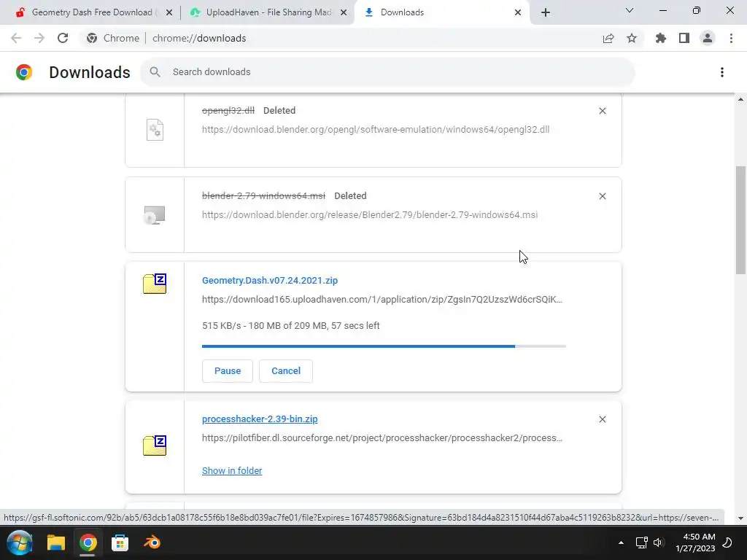Click the Deleted label next to opengl32.dll
This screenshot has width=747, height=560.
[x=279, y=111]
